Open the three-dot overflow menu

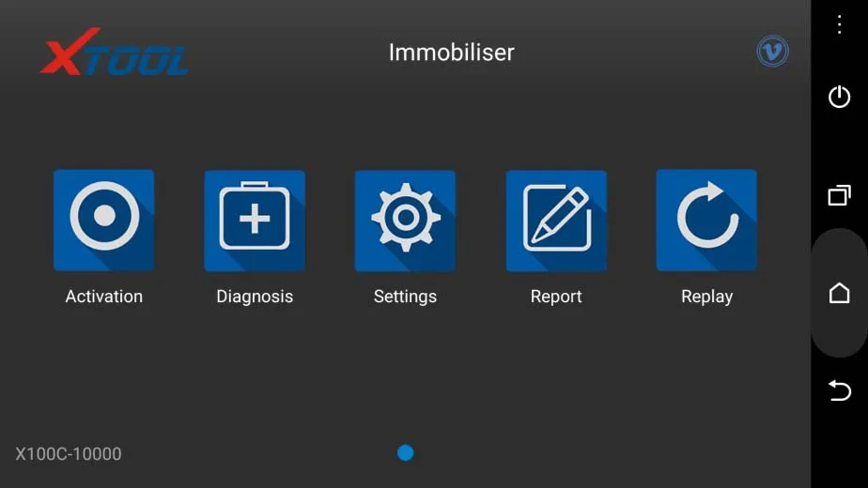point(839,24)
